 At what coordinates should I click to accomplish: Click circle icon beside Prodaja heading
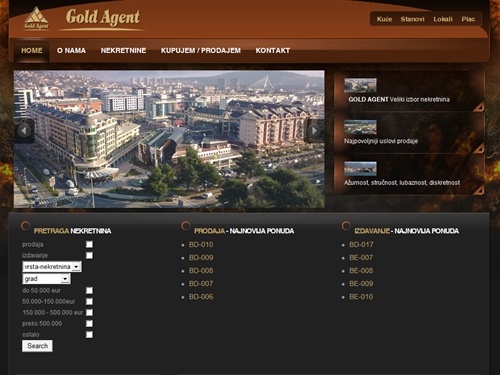(x=186, y=226)
